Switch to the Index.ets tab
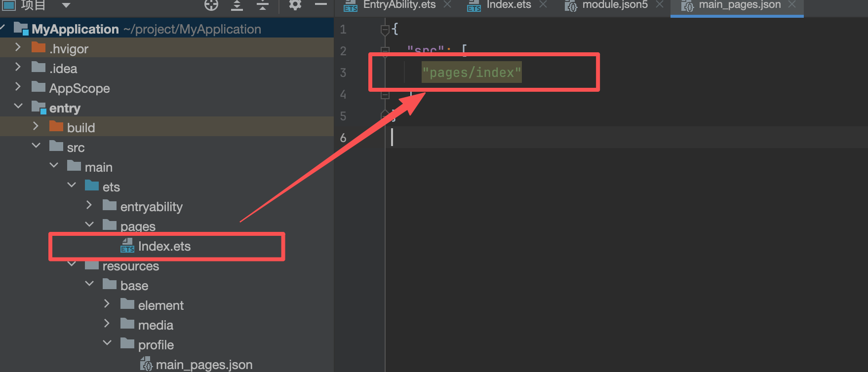The width and height of the screenshot is (868, 372). coord(508,5)
